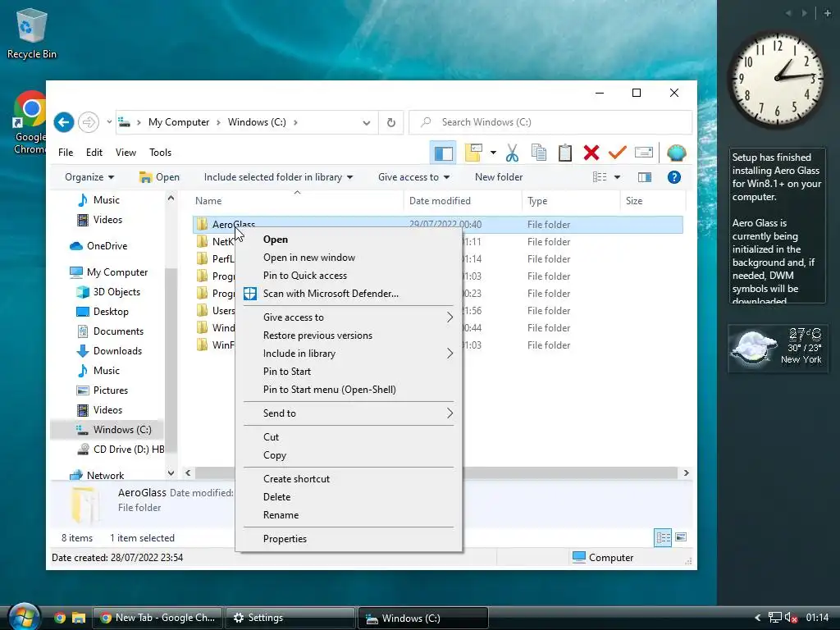Viewport: 840px width, 630px height.
Task: Select Pin to Start menu (Open-Shell)
Action: pos(330,390)
